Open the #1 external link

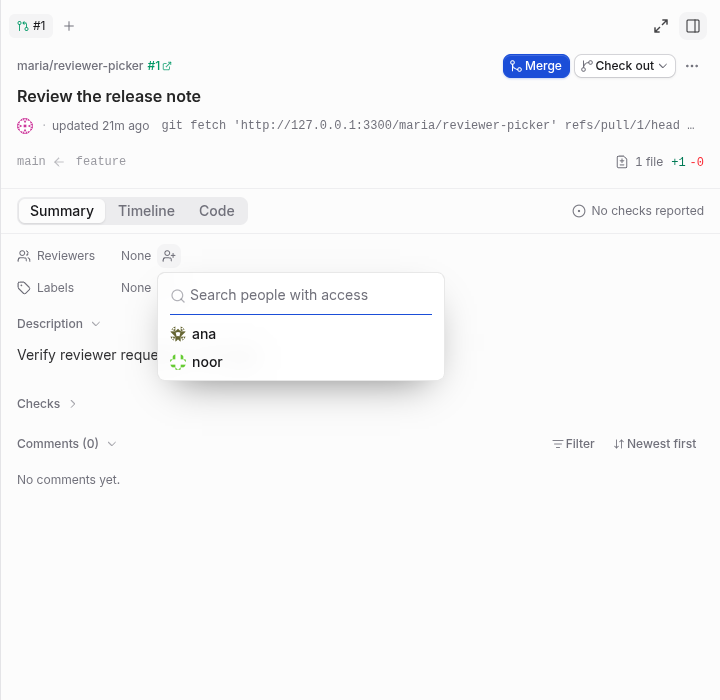coord(159,66)
